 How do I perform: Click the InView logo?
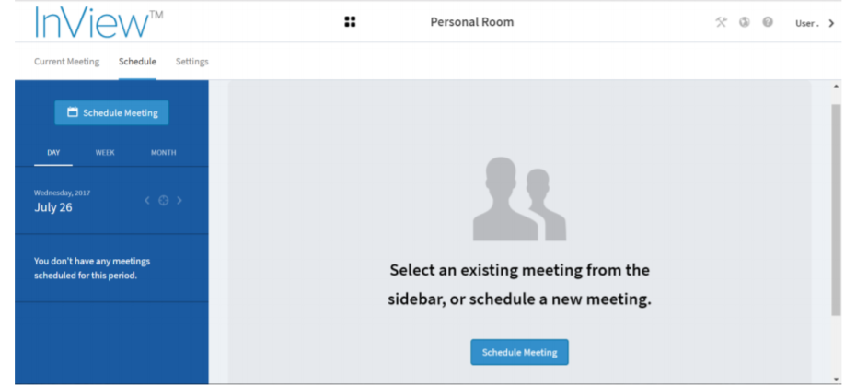(87, 21)
